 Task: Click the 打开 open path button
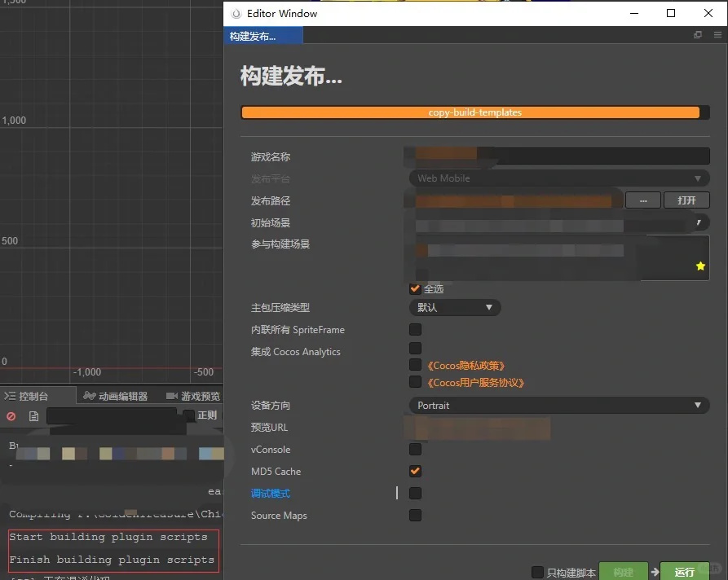pos(686,200)
